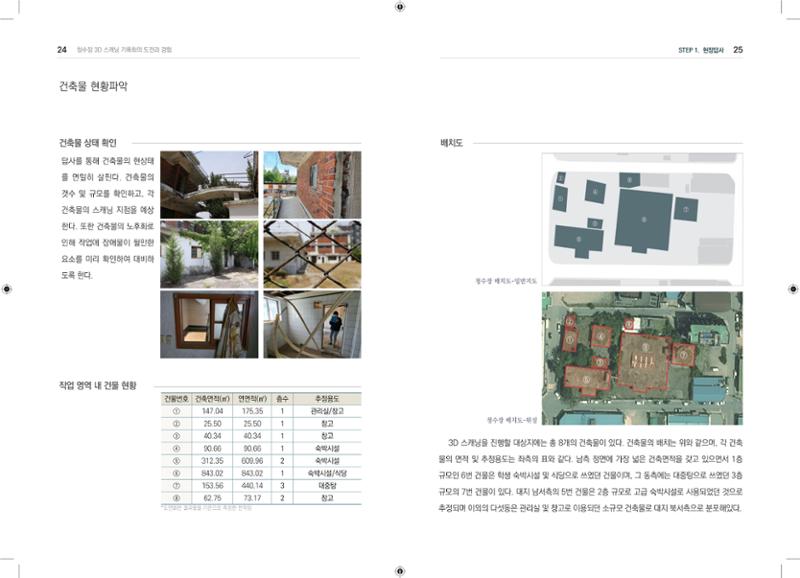The image size is (800, 578).
Task: Click the paragraph starting '답사를 통해 건축물의'
Action: click(x=108, y=218)
